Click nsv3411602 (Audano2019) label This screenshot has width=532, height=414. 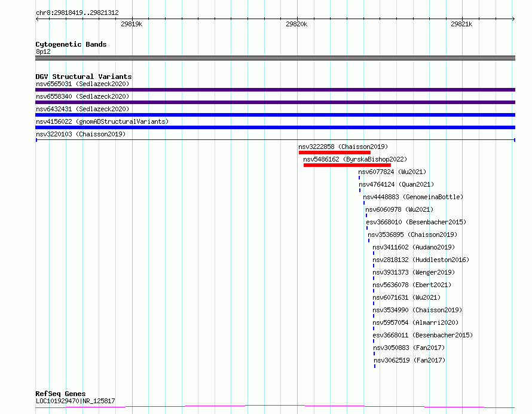(x=414, y=247)
